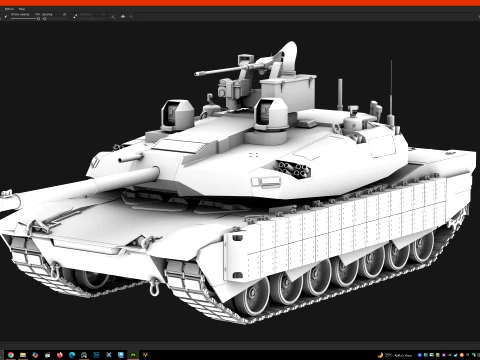Launch Firefox from the taskbar
Viewport: 480px width, 360px height.
(x=60, y=355)
